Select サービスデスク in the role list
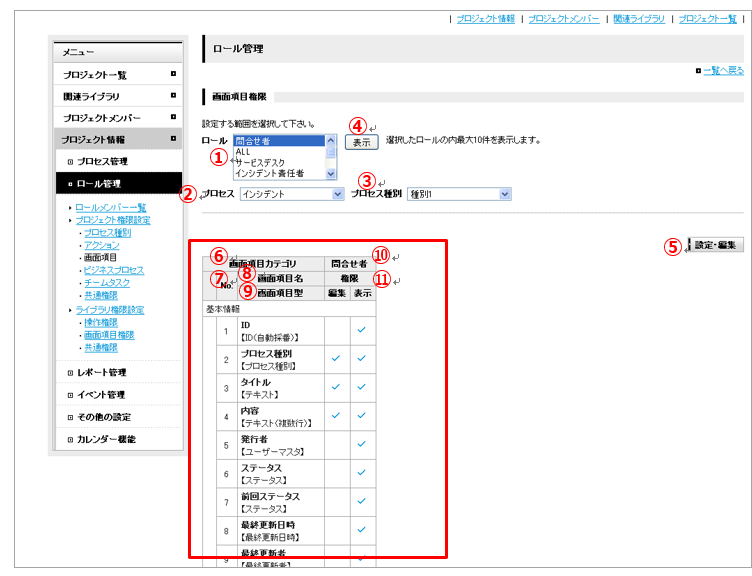Screen dimensions: 752x576 (280, 162)
